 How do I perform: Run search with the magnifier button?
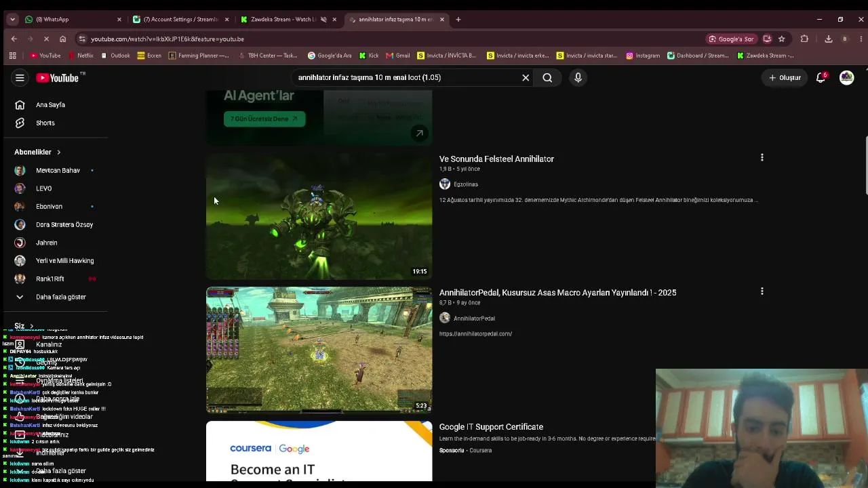(547, 77)
